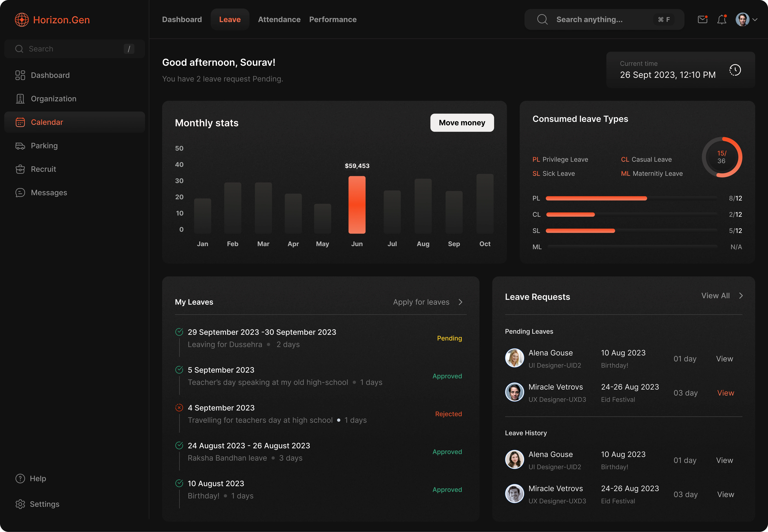
Task: Click the Raksha Bandhan leave text
Action: pos(227,458)
